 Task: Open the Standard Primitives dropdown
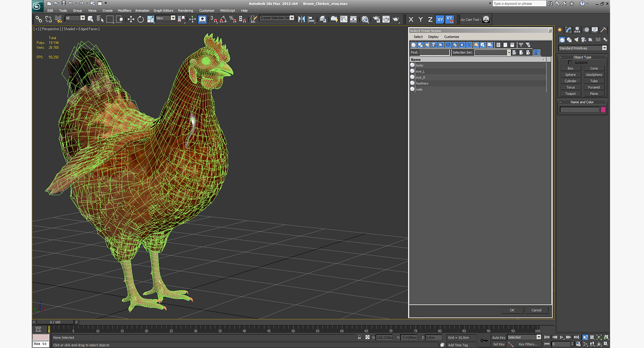pyautogui.click(x=583, y=48)
